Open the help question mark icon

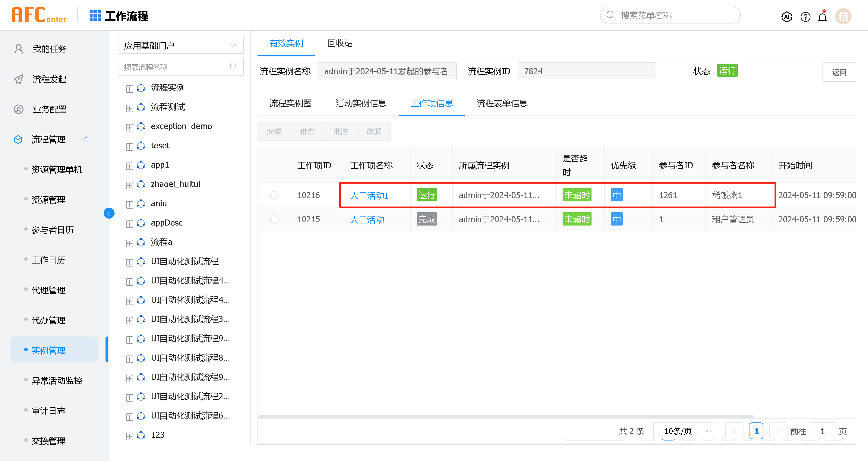[805, 17]
